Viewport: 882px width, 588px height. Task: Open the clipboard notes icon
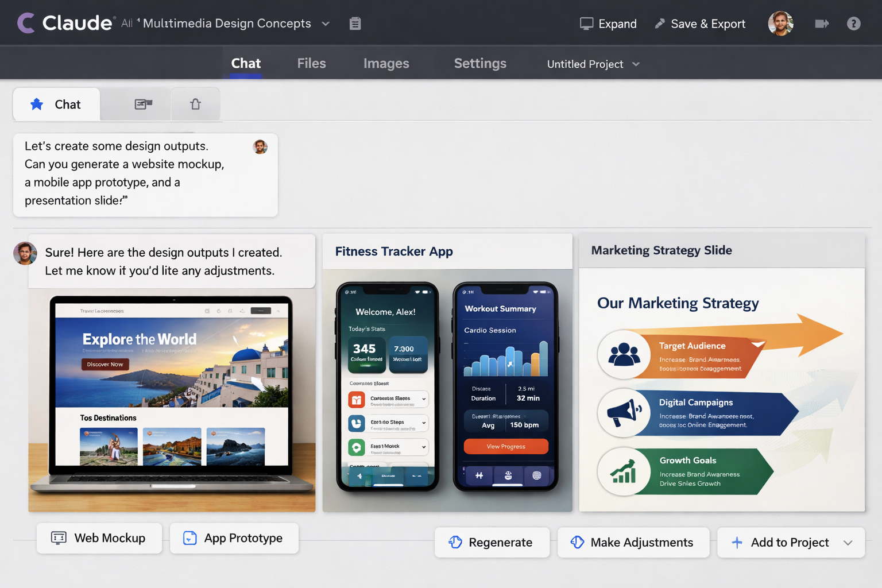tap(355, 24)
